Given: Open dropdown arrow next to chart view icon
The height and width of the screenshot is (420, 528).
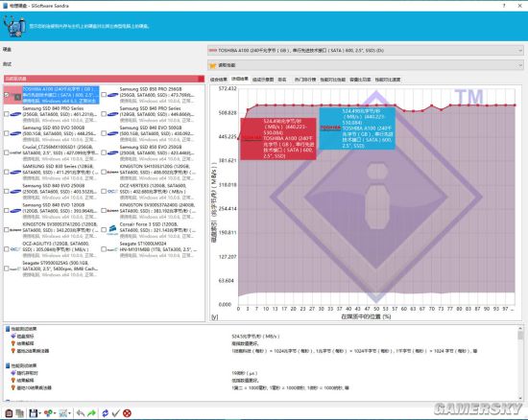Looking at the screenshot, I should pyautogui.click(x=70, y=413).
